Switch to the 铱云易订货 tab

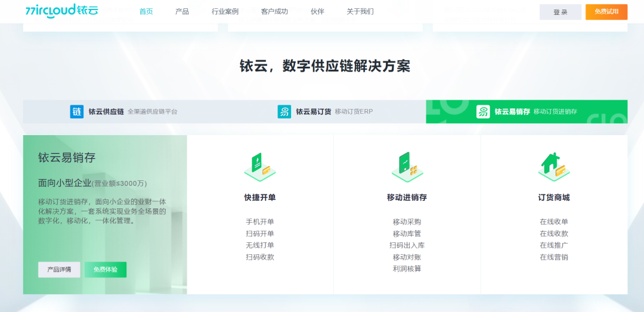pyautogui.click(x=326, y=111)
